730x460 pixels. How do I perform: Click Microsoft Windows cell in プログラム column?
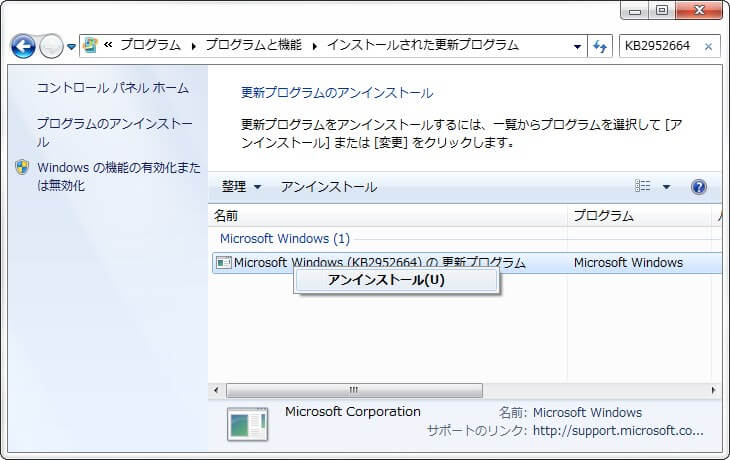pyautogui.click(x=628, y=263)
